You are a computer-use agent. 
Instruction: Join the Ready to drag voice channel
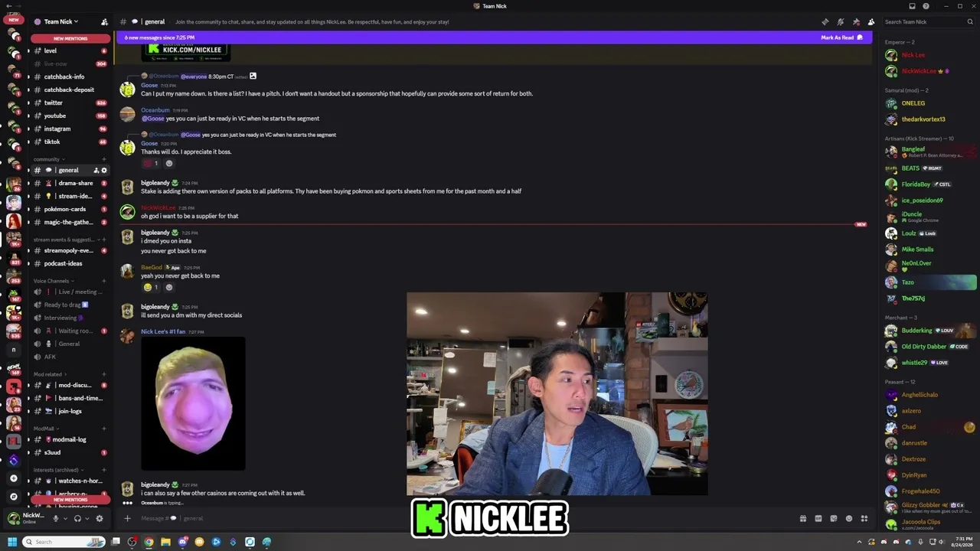pos(69,305)
